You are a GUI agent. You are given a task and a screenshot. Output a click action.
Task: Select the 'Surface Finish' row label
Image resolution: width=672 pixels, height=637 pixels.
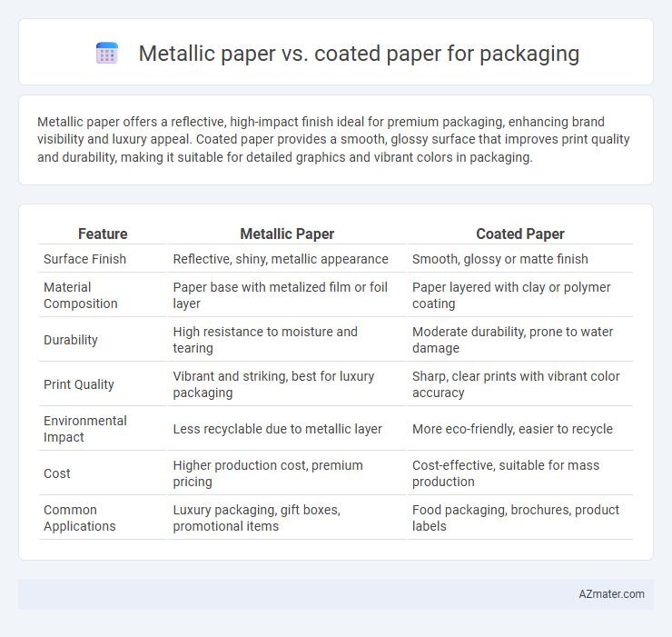[84, 259]
